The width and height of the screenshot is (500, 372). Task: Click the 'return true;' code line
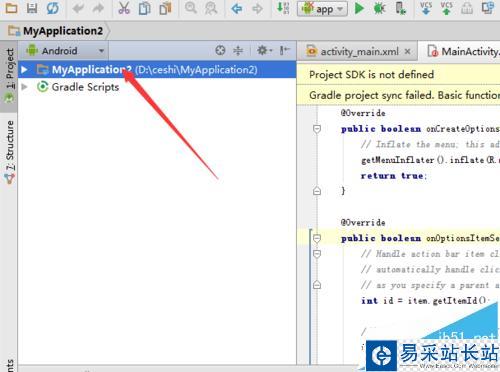pos(394,176)
